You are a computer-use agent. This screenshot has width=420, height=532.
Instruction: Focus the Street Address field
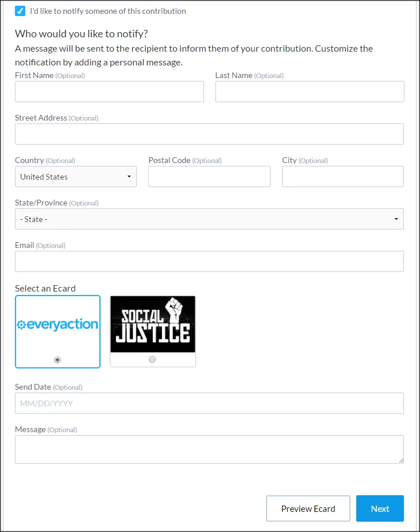pos(209,134)
